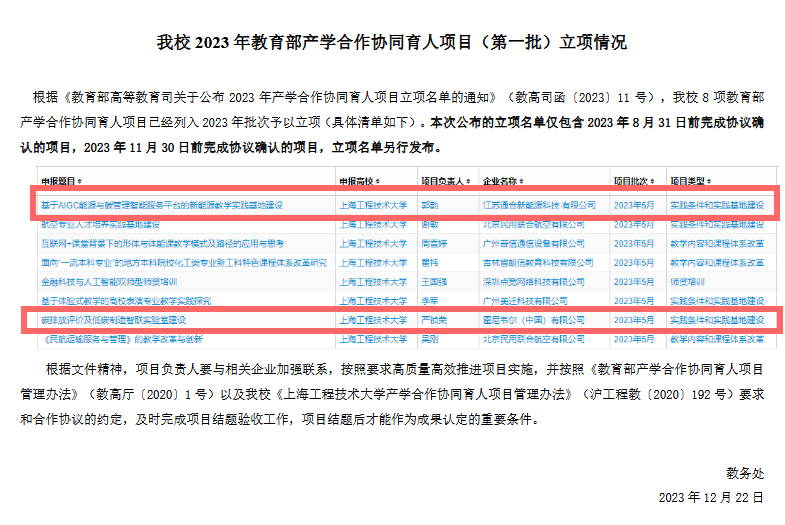Sort the 项目批次 column via its arrows
Viewport: 785px width, 525px height.
(x=654, y=183)
